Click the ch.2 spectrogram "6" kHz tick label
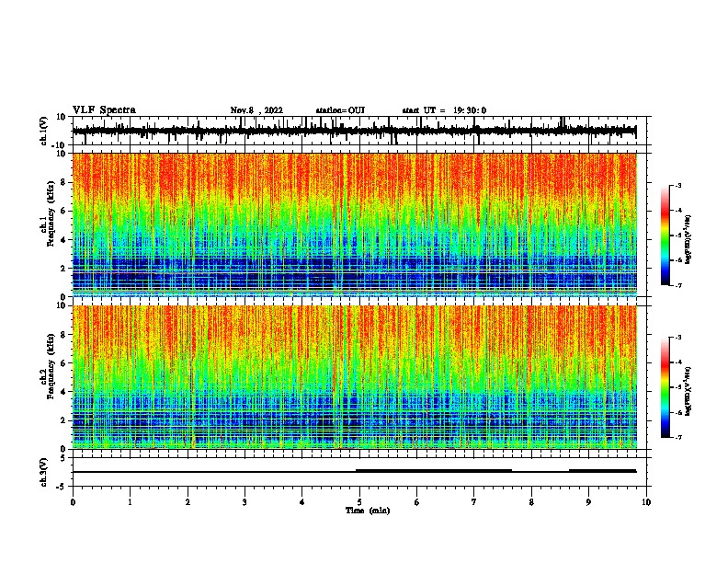This screenshot has height=563, width=728. 64,363
